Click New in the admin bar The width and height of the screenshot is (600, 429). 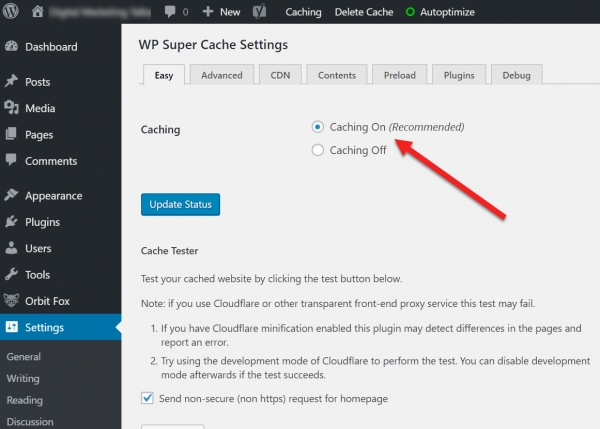(x=230, y=12)
